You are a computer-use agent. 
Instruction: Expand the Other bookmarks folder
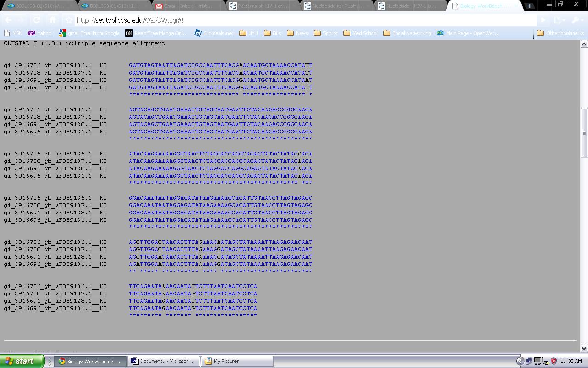[560, 33]
